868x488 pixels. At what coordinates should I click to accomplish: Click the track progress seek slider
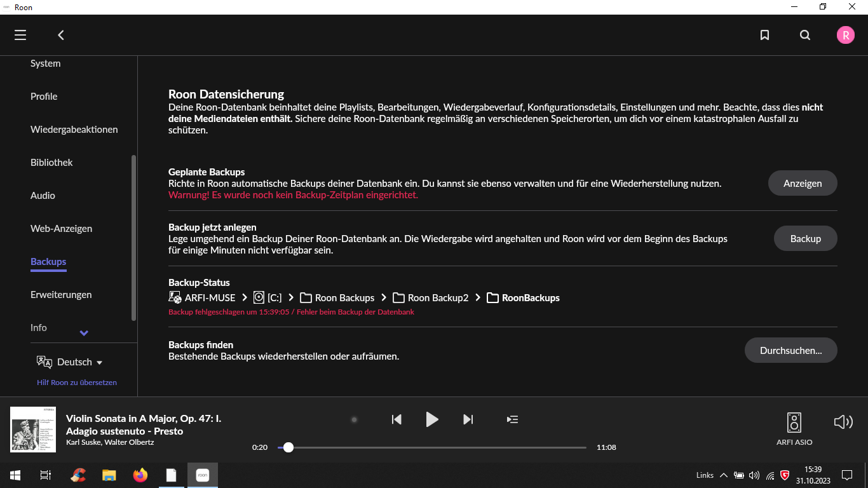click(x=432, y=447)
